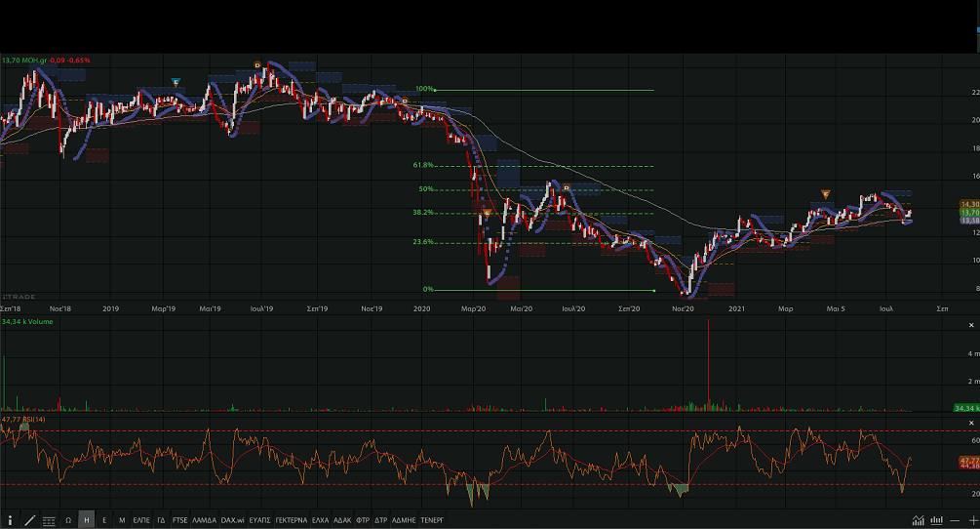Close the RSI panel with its X
Screen dimensions: 980x529
point(972,422)
